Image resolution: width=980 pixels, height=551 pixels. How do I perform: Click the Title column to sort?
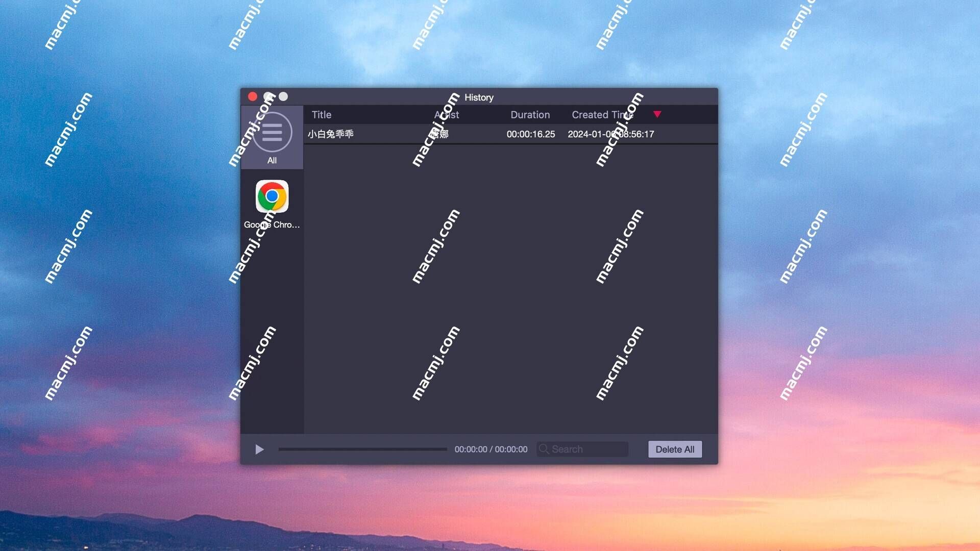click(x=321, y=114)
